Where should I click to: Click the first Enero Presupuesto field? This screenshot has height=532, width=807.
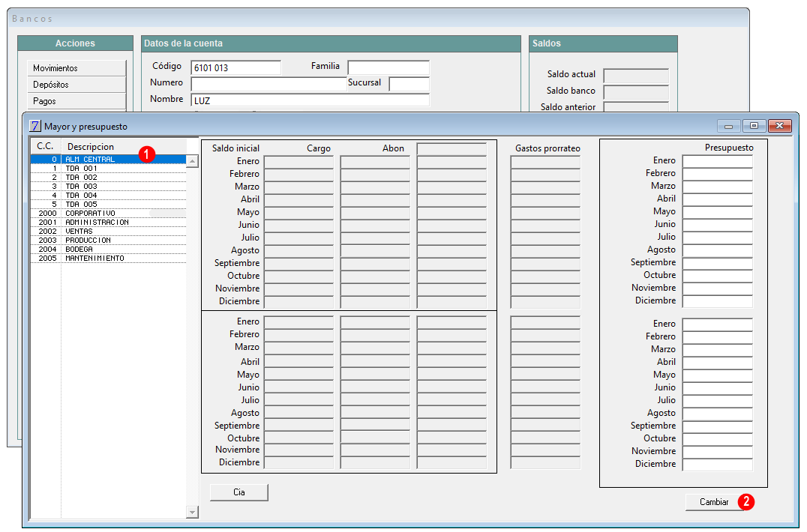click(718, 161)
